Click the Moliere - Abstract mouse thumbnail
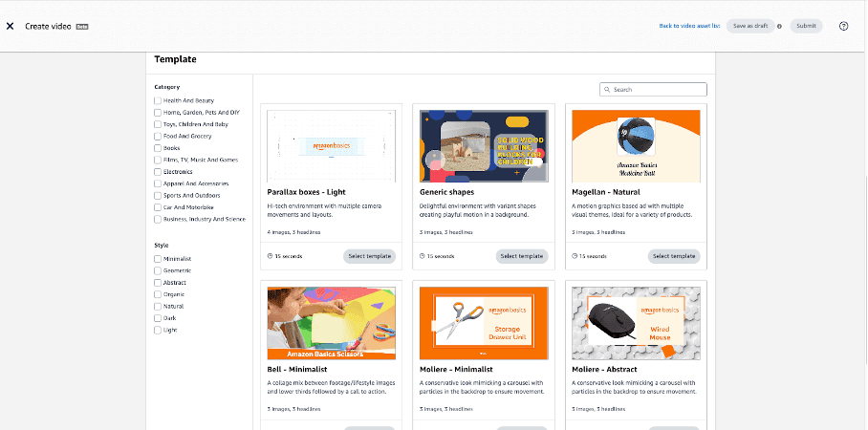The height and width of the screenshot is (430, 868). [x=636, y=322]
